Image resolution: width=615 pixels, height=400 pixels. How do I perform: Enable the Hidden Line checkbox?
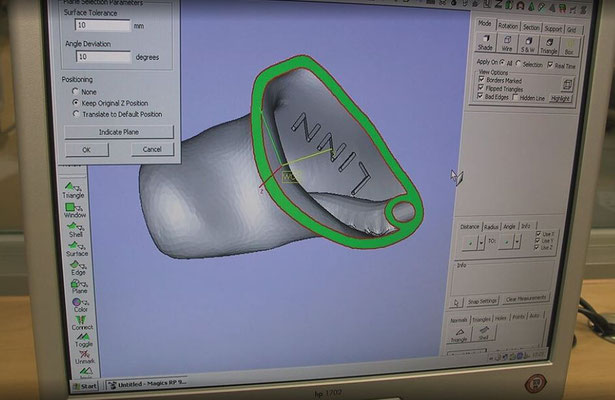pyautogui.click(x=515, y=97)
